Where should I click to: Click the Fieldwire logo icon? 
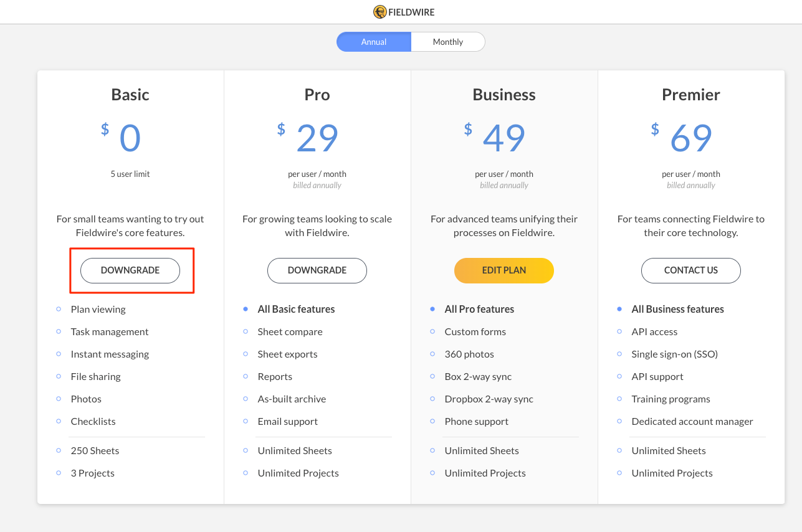pos(380,12)
